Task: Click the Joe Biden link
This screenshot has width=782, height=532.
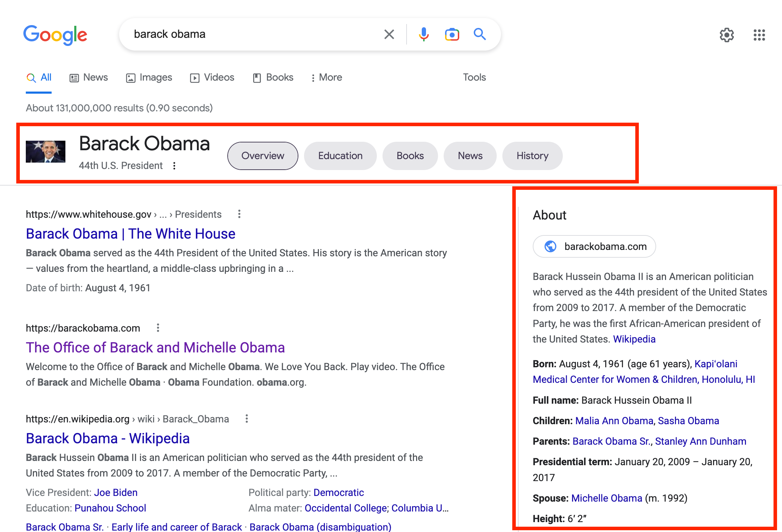Action: (x=116, y=492)
